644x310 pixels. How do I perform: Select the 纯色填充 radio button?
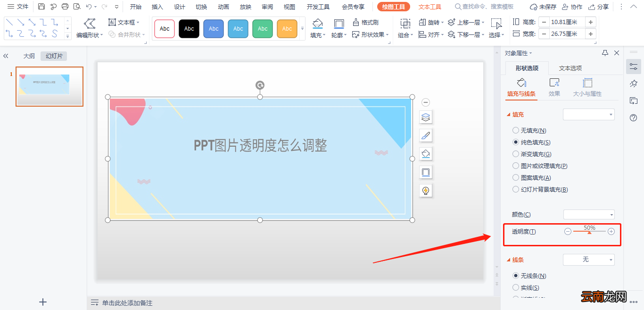coord(516,142)
